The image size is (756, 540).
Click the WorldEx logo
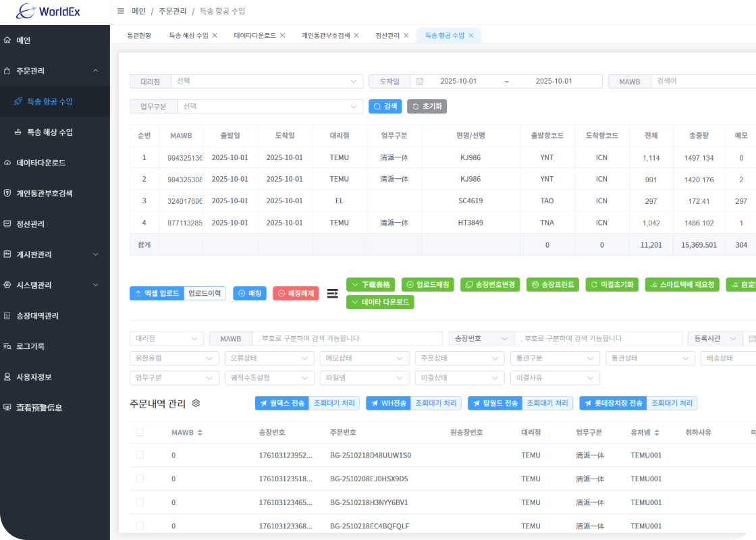coord(51,11)
